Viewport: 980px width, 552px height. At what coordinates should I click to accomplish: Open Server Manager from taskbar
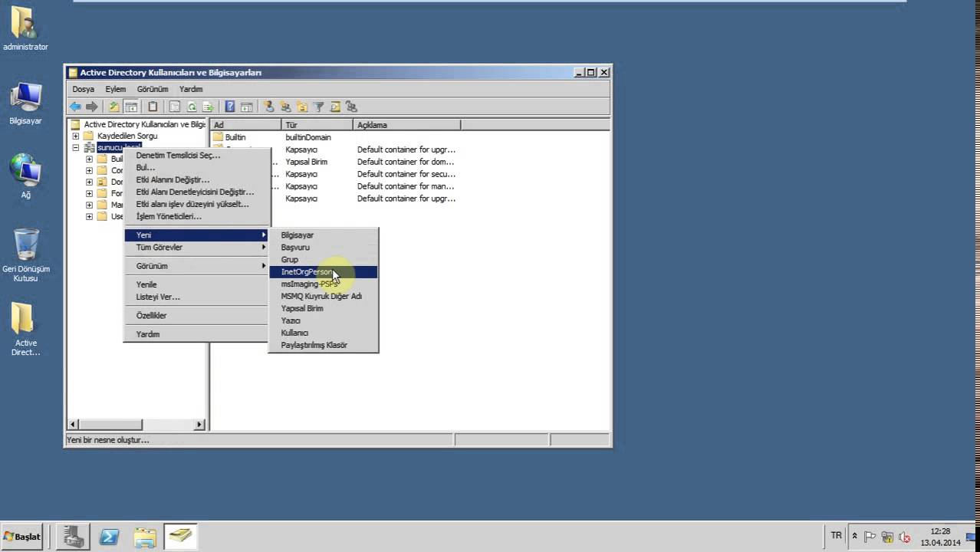[x=74, y=537]
